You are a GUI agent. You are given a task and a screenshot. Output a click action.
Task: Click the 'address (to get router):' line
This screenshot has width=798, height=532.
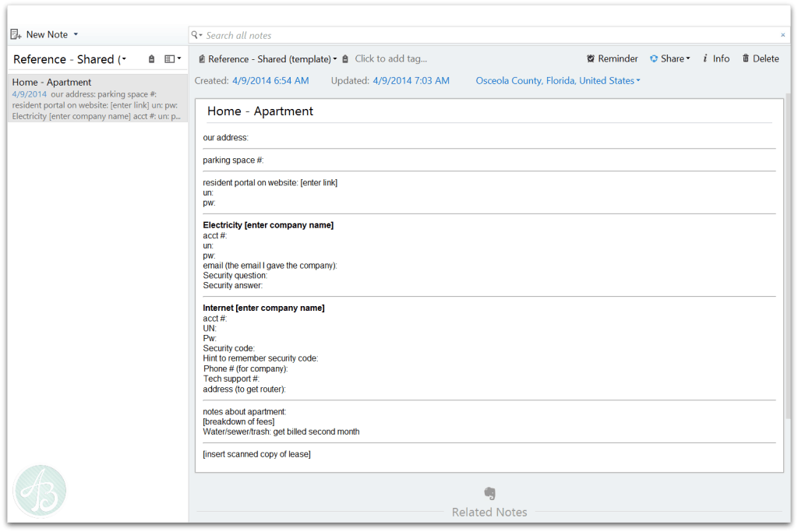[x=244, y=389]
